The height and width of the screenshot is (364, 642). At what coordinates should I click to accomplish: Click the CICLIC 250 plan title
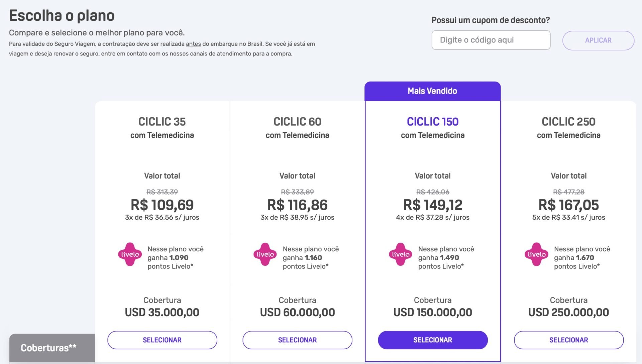click(x=568, y=122)
